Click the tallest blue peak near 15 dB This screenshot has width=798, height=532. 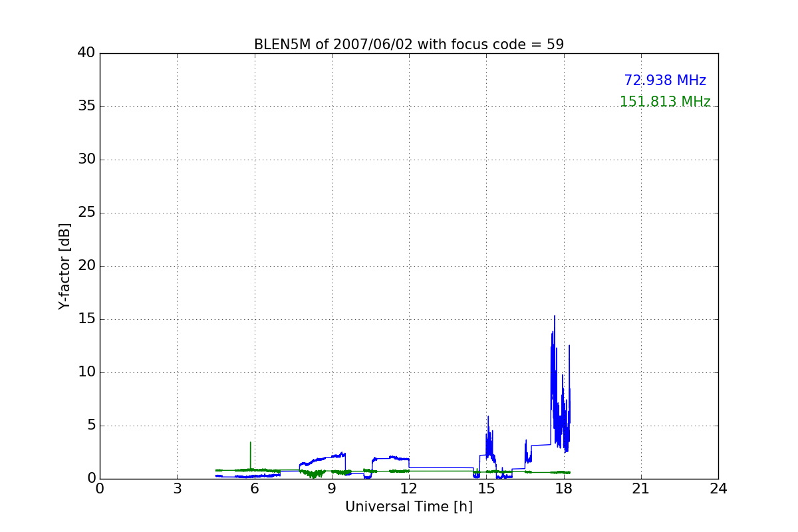tap(555, 317)
